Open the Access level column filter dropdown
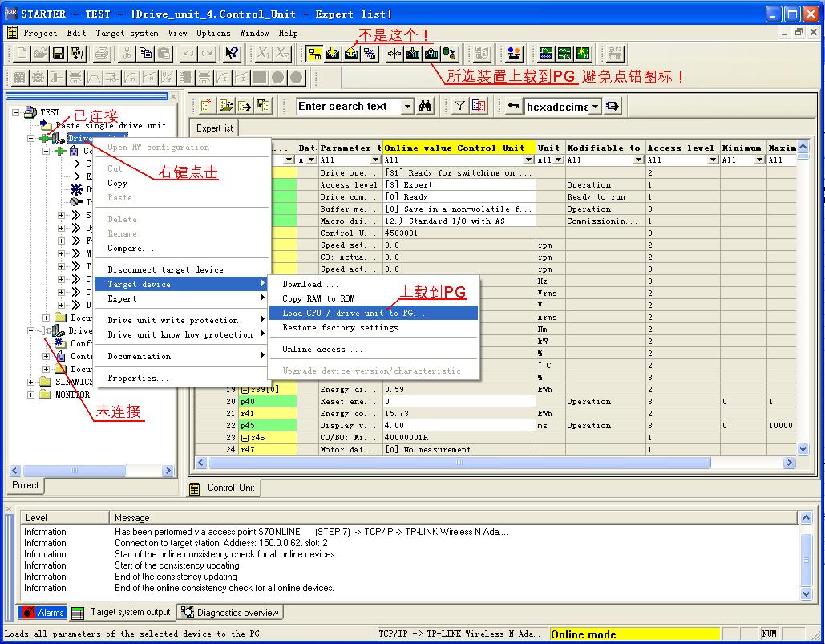 (x=713, y=160)
